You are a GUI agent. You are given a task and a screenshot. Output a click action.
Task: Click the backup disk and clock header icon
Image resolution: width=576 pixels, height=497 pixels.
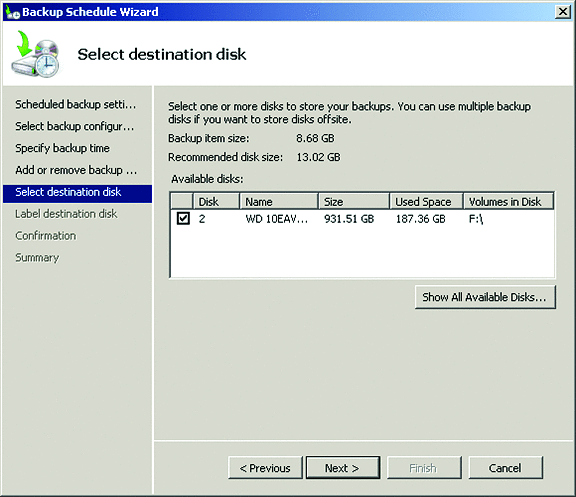36,54
